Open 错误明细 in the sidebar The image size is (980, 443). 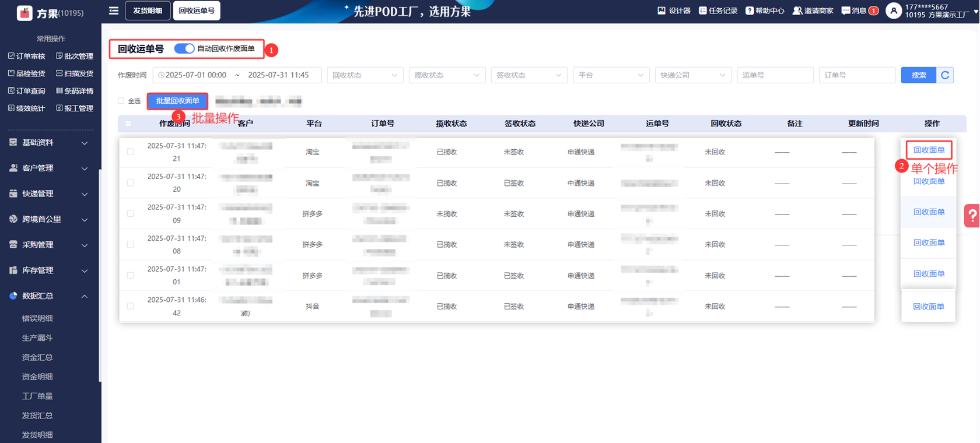pos(37,318)
